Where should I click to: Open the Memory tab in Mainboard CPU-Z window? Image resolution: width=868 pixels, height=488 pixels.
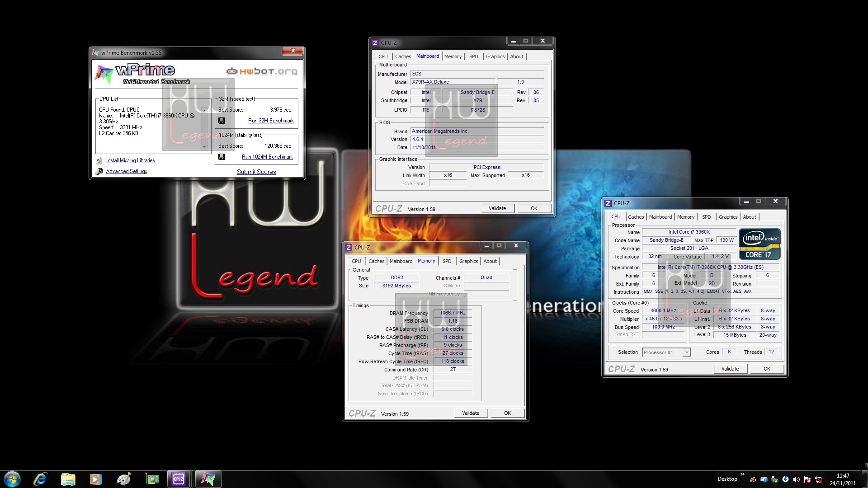(453, 56)
